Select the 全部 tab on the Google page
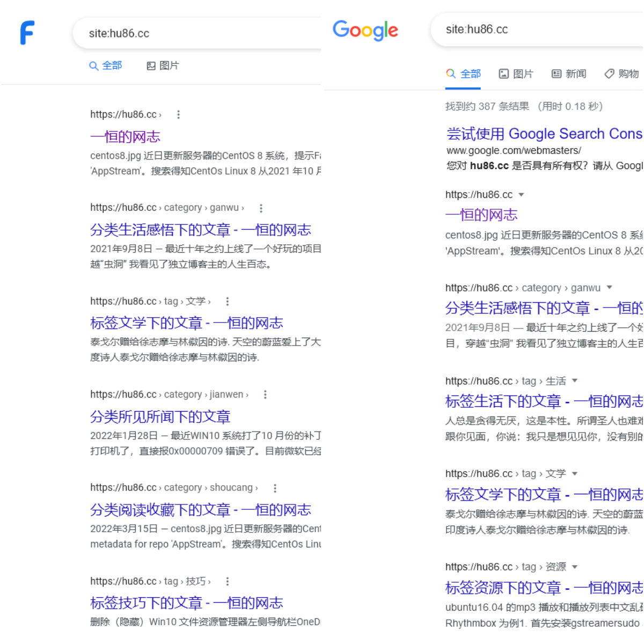The width and height of the screenshot is (644, 644). (x=463, y=74)
